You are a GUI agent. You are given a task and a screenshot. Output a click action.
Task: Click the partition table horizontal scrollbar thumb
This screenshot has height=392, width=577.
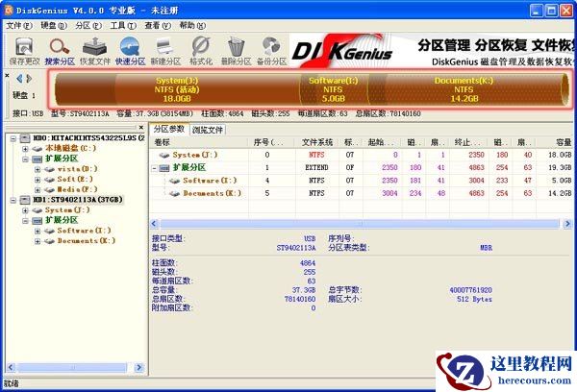360,223
